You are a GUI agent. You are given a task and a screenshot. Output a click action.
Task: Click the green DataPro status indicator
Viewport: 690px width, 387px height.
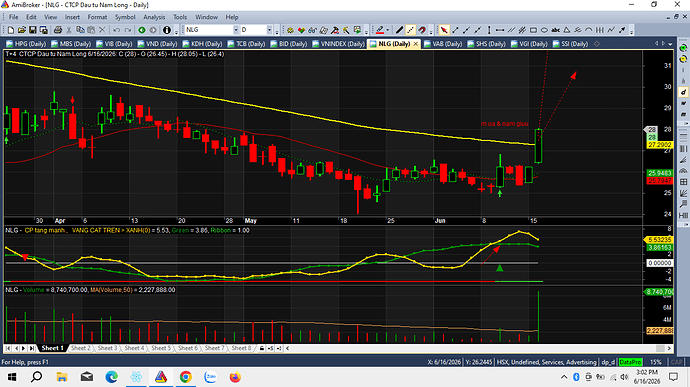[x=630, y=362]
